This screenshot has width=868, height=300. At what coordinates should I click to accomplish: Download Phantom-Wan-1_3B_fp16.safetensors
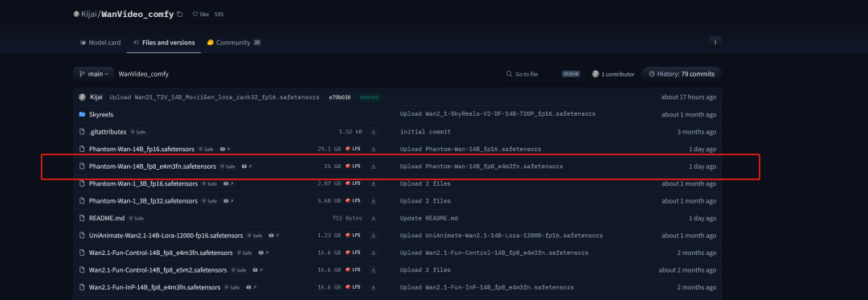(x=374, y=183)
